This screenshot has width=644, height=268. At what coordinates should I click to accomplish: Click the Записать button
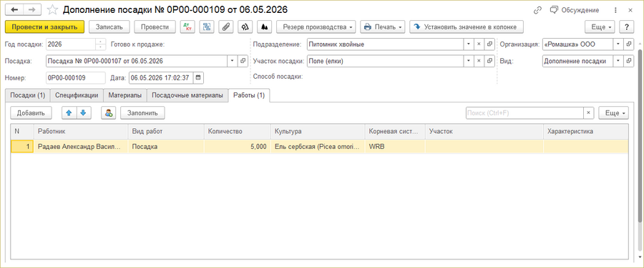(109, 27)
